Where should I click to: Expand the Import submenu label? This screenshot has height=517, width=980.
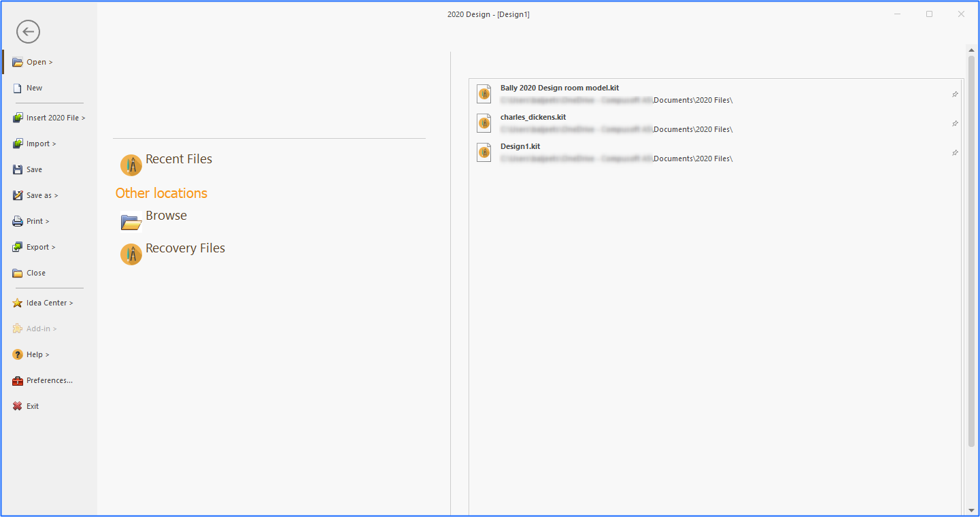click(x=41, y=144)
